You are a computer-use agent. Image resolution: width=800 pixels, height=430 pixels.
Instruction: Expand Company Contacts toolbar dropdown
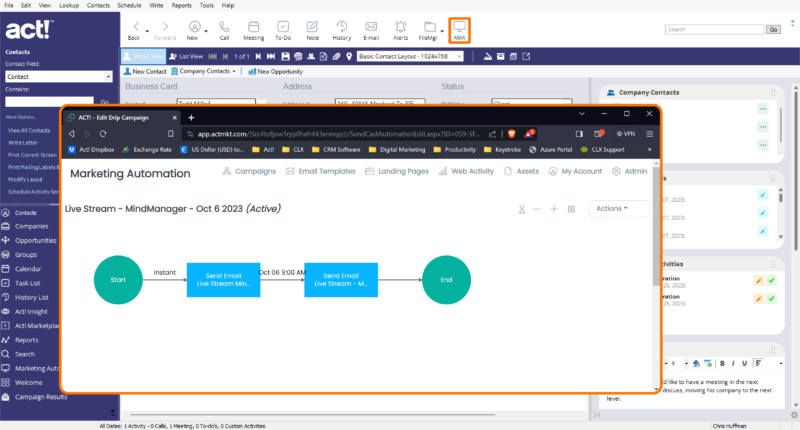point(234,71)
